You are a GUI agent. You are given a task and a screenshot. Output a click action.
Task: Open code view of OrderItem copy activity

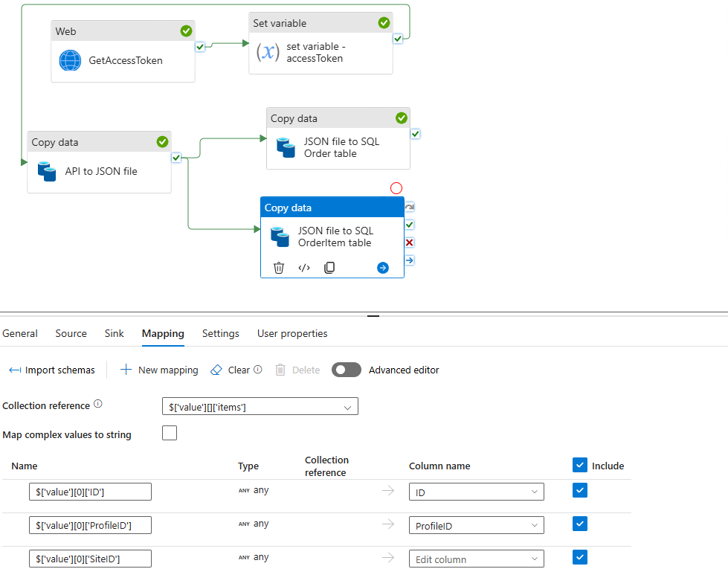[304, 268]
